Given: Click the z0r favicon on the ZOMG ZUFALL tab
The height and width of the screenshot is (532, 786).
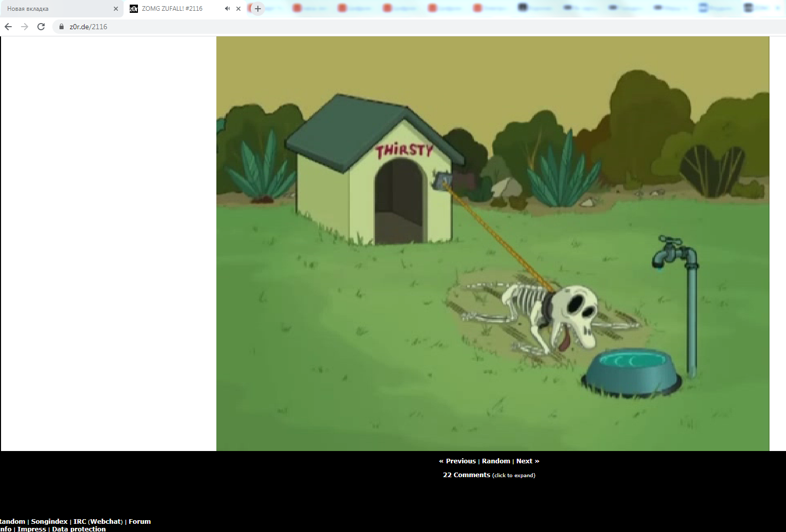Looking at the screenshot, I should coord(134,9).
